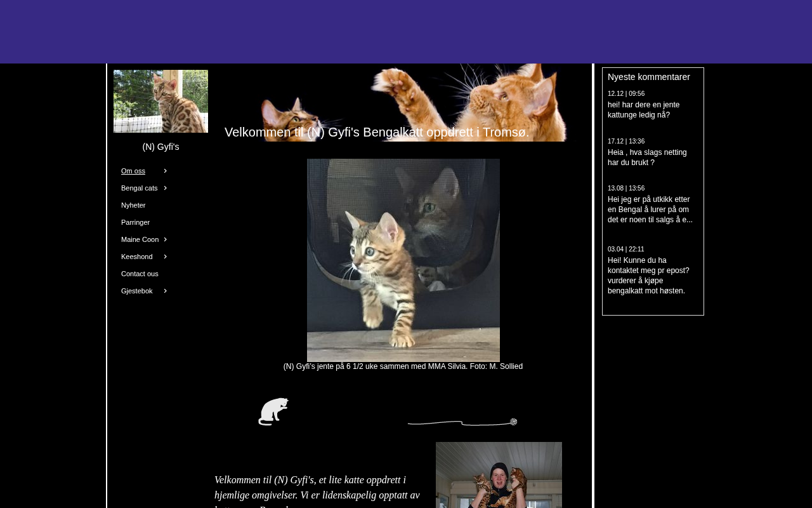
Task: Click the 'Velkommen til (N) Gyfi's Bengalkatt' heading
Action: point(377,132)
